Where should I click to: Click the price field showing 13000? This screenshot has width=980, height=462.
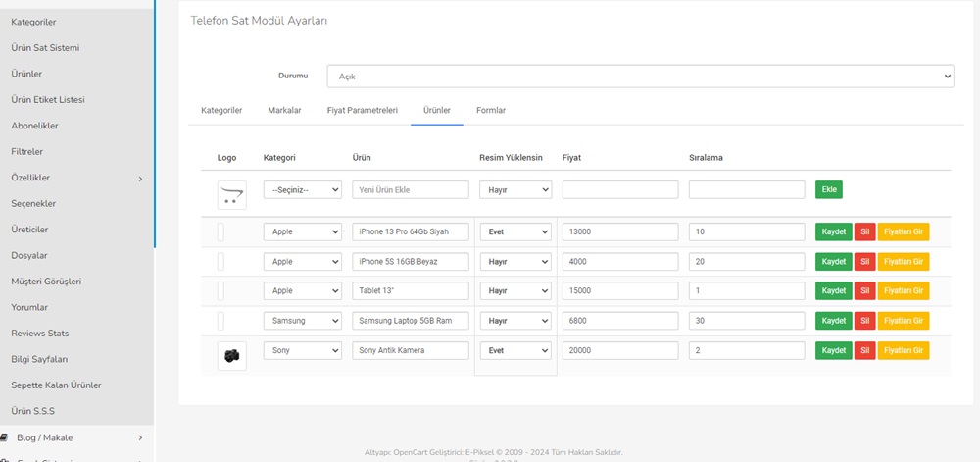pos(620,231)
